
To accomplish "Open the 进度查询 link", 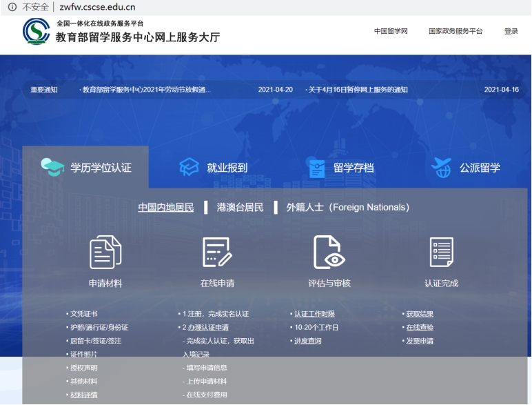I will pos(308,341).
